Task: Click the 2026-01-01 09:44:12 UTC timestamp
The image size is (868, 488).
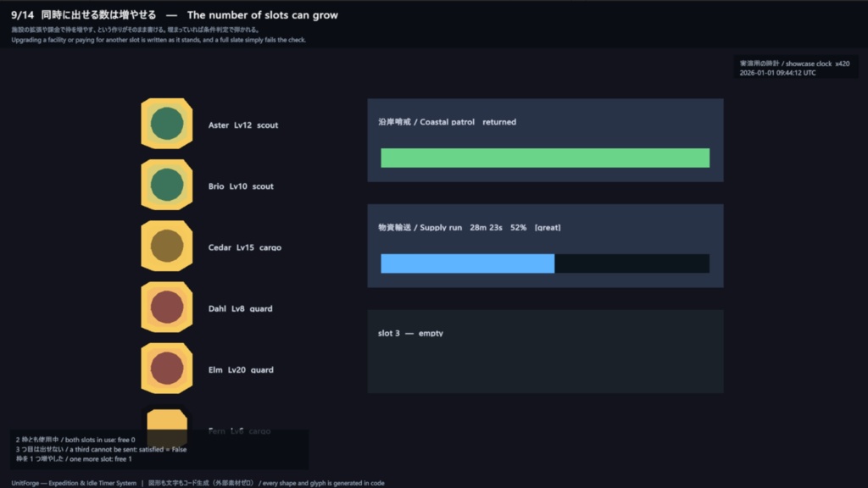Action: 777,73
